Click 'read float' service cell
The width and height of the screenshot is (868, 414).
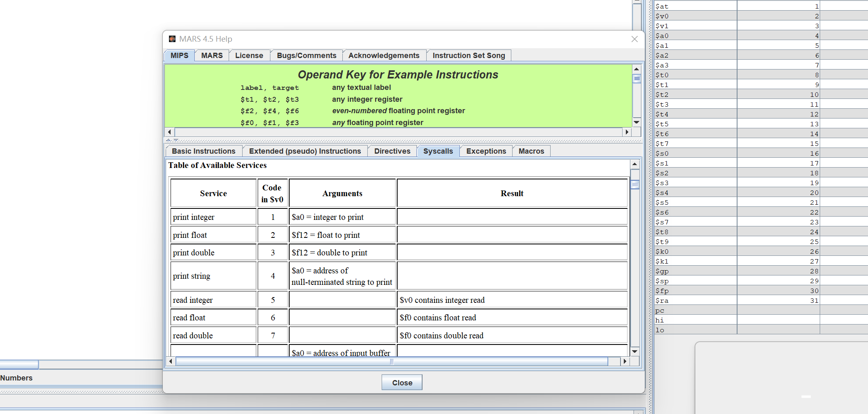(214, 318)
